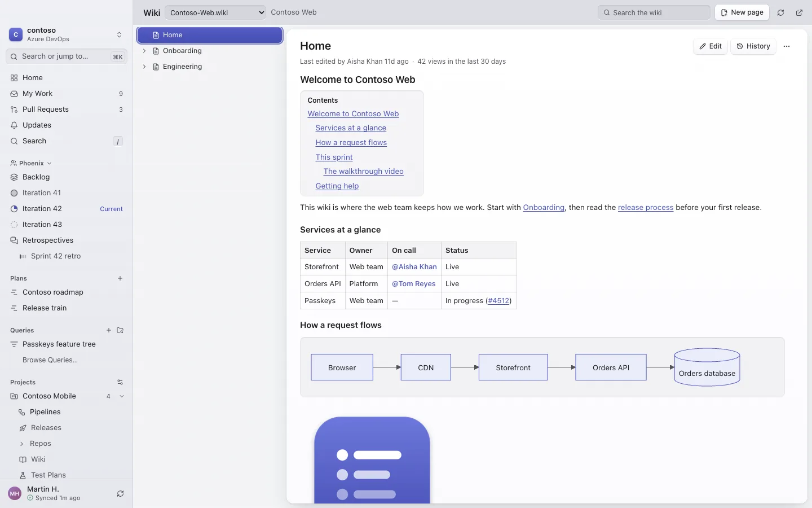Click the @Aisha Khan mention
The width and height of the screenshot is (812, 508).
pyautogui.click(x=414, y=267)
